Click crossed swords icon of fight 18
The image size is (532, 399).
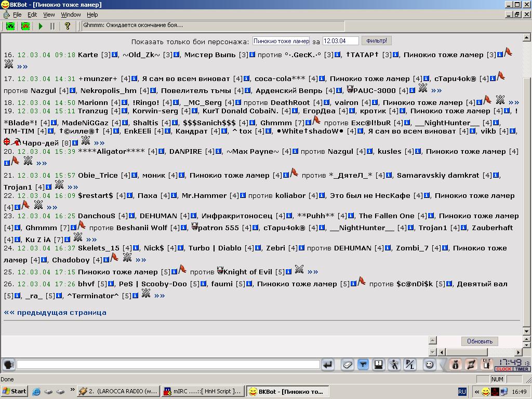[x=500, y=100]
